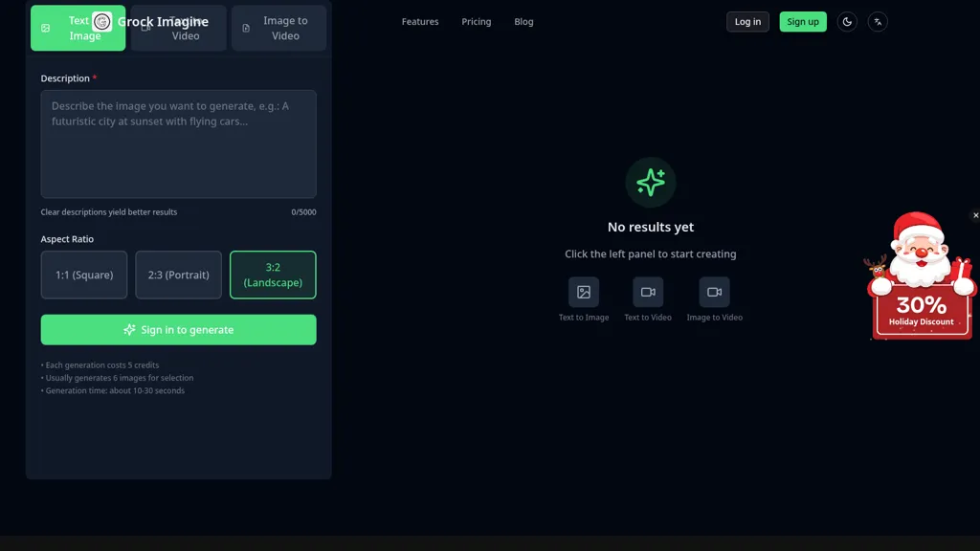
Task: Click the 0/5000 character counter
Action: tap(303, 212)
